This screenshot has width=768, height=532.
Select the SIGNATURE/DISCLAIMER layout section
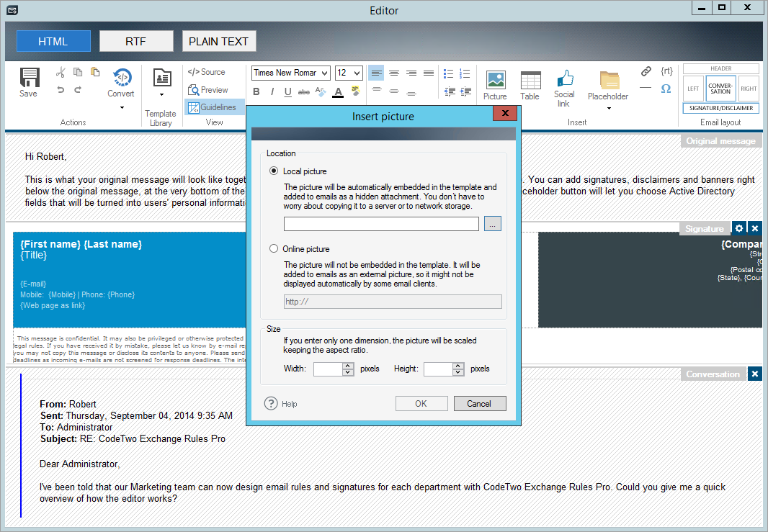click(x=721, y=108)
